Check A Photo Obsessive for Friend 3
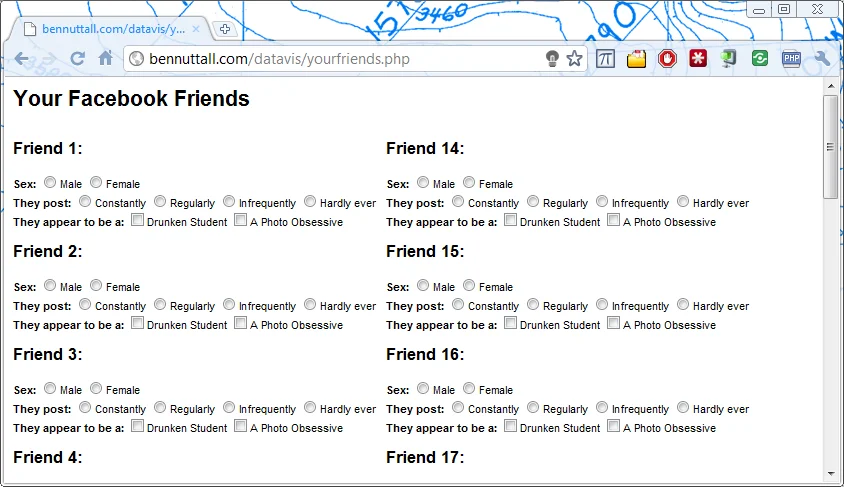 (241, 426)
